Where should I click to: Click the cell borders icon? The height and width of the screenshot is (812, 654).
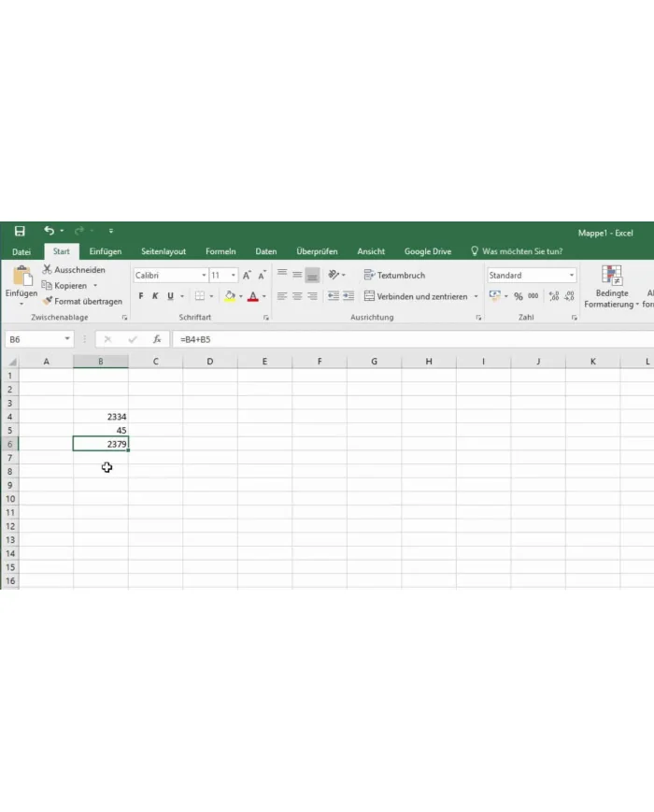pyautogui.click(x=200, y=296)
